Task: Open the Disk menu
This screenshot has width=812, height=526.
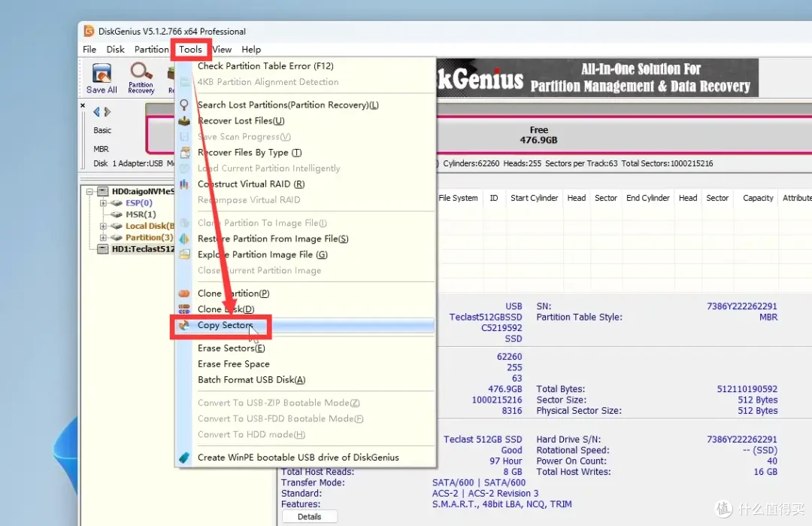Action: tap(116, 49)
